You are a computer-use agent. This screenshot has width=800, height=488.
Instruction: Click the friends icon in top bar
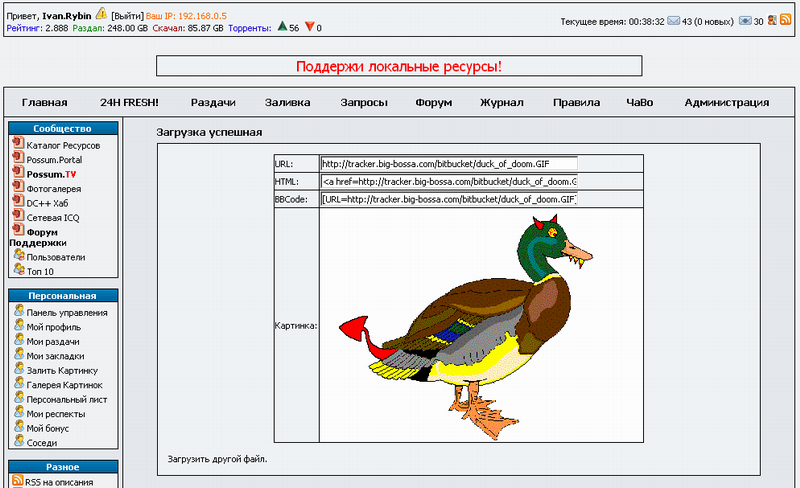772,20
